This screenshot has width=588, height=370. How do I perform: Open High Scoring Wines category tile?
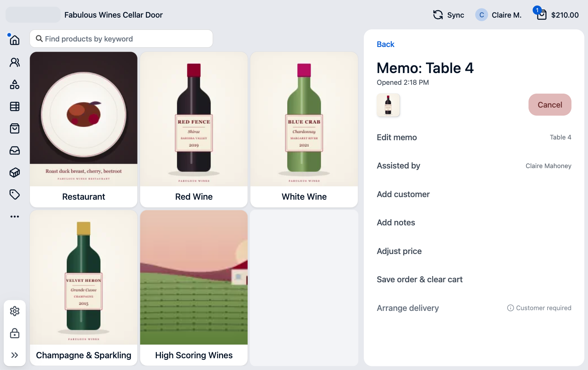click(194, 288)
